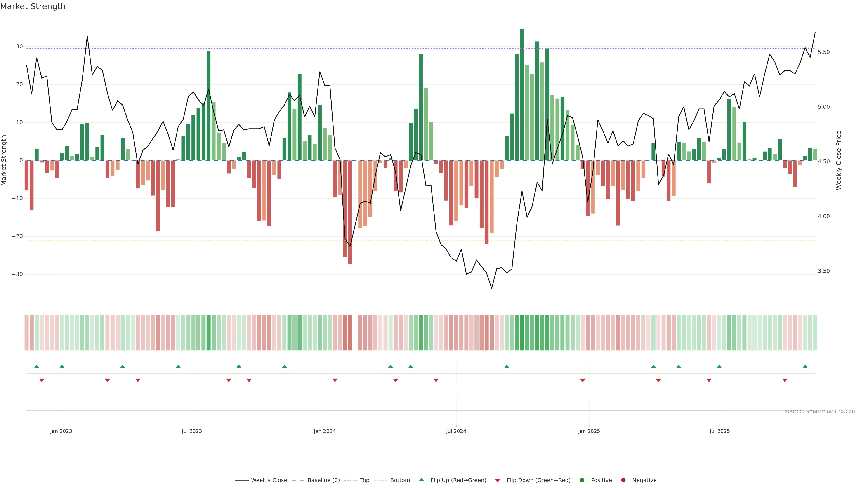Click the Weekly Close Price axis title
Screen dimensions: 868x488
(x=839, y=160)
